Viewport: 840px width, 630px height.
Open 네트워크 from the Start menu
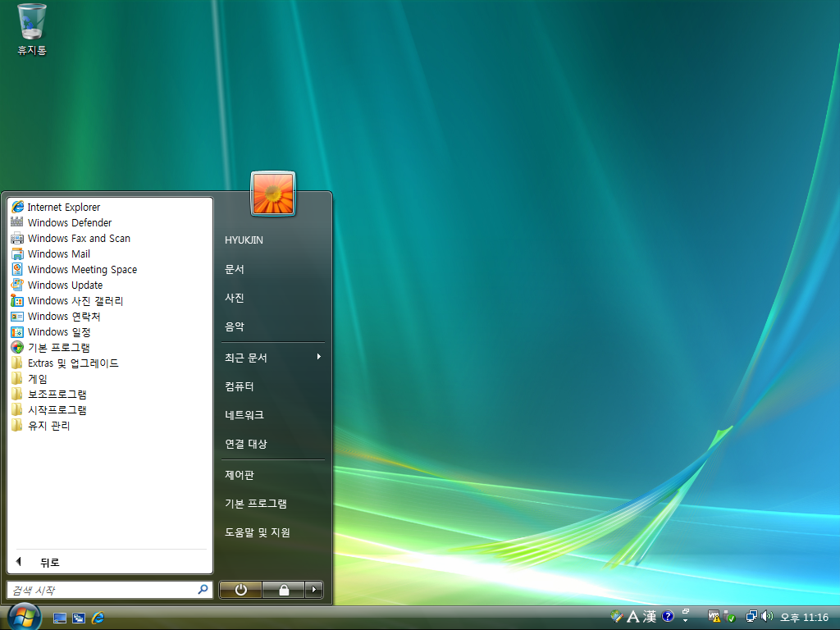[x=272, y=414]
